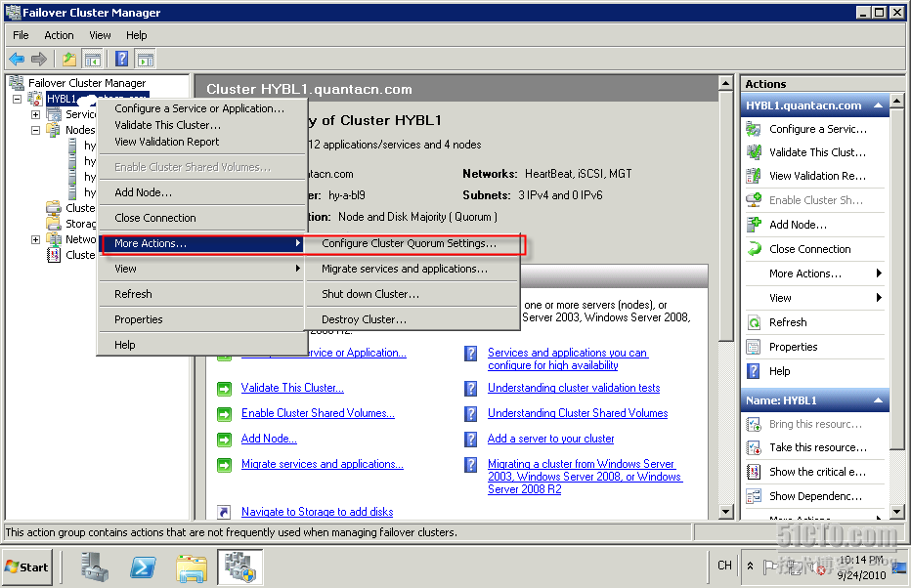Select Migrate services and applications submenu item
Image resolution: width=911 pixels, height=588 pixels.
coord(412,269)
